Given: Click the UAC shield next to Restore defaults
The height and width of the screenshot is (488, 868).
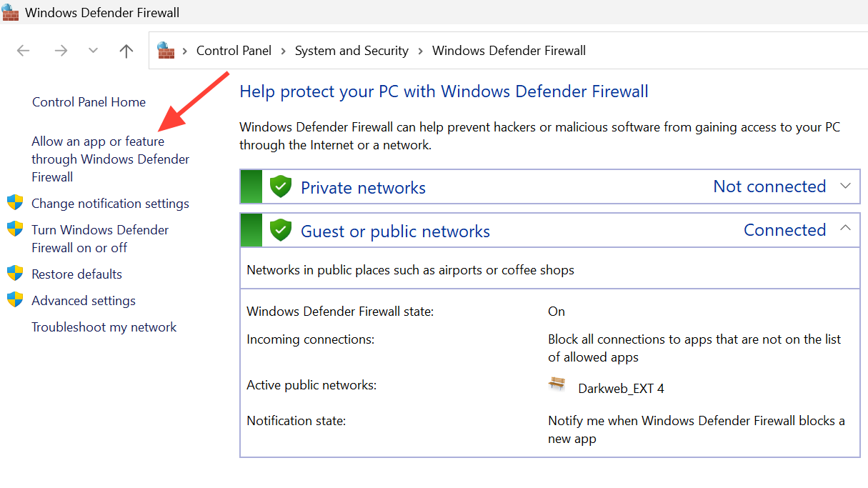Looking at the screenshot, I should (15, 274).
